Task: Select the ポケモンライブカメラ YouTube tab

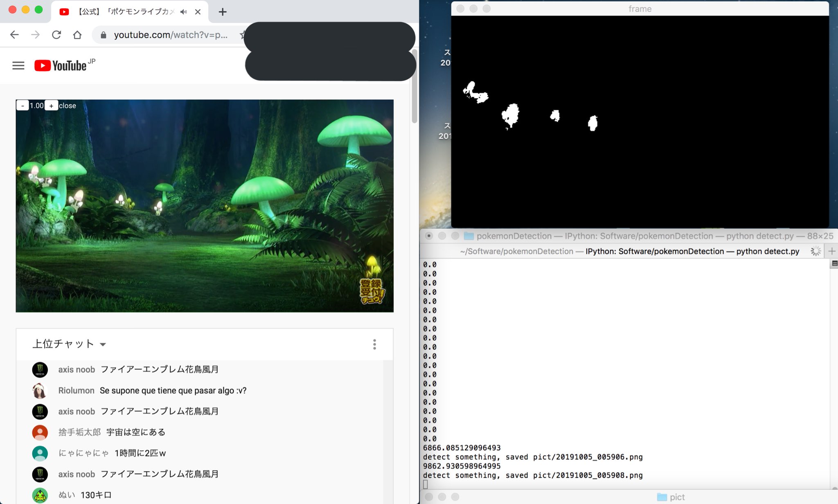Action: (130, 12)
